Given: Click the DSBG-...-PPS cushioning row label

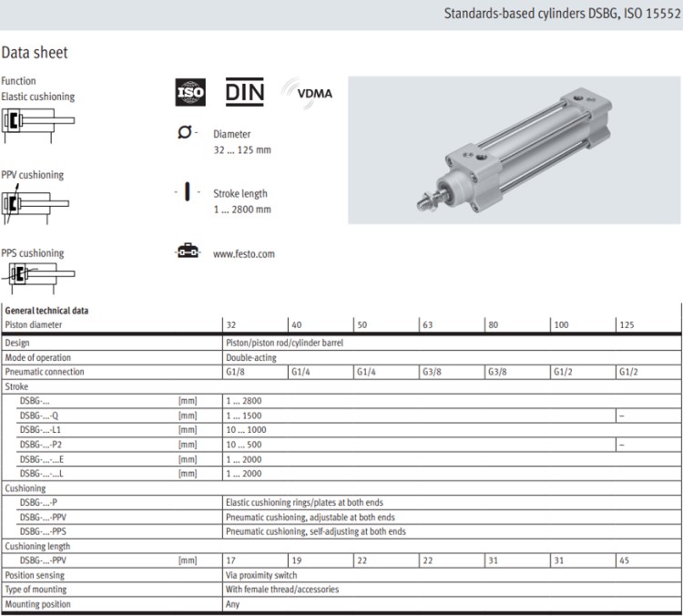Looking at the screenshot, I should tap(44, 531).
